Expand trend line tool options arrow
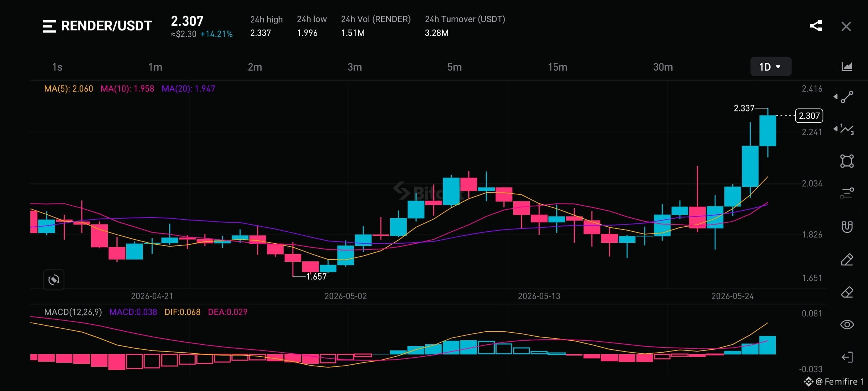868x391 pixels. 835,97
